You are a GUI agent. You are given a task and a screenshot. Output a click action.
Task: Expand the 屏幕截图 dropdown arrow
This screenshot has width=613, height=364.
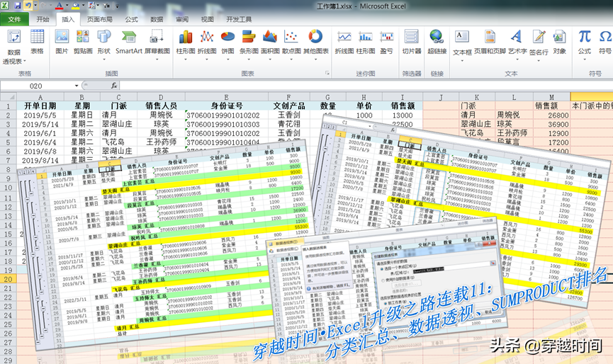click(157, 59)
